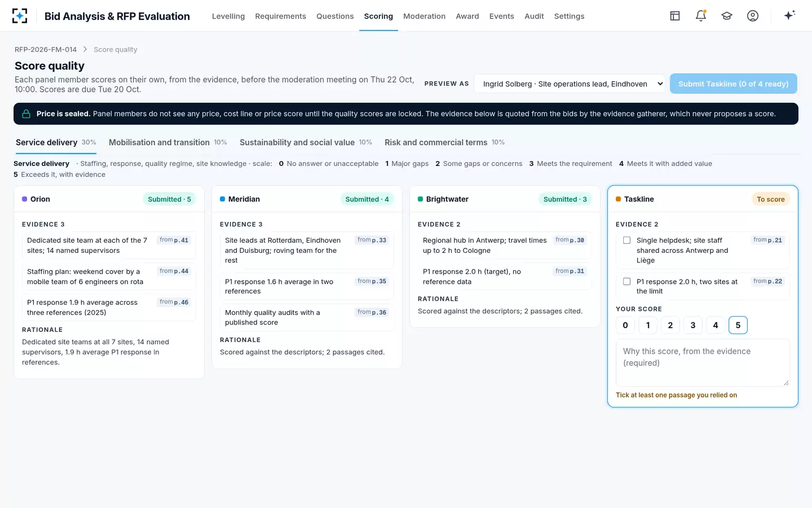Open Taskline's 'from p.21' page reference

768,240
